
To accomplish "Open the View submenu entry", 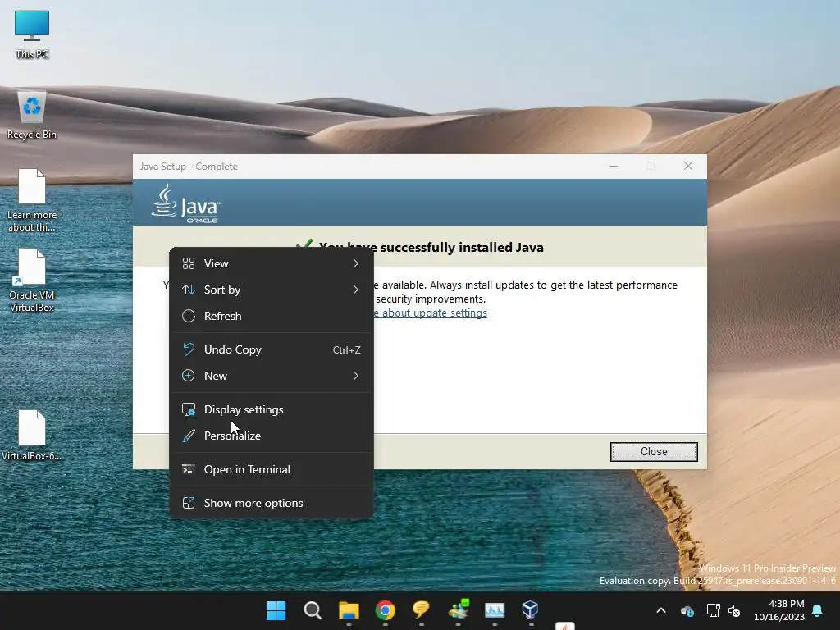I will point(271,263).
